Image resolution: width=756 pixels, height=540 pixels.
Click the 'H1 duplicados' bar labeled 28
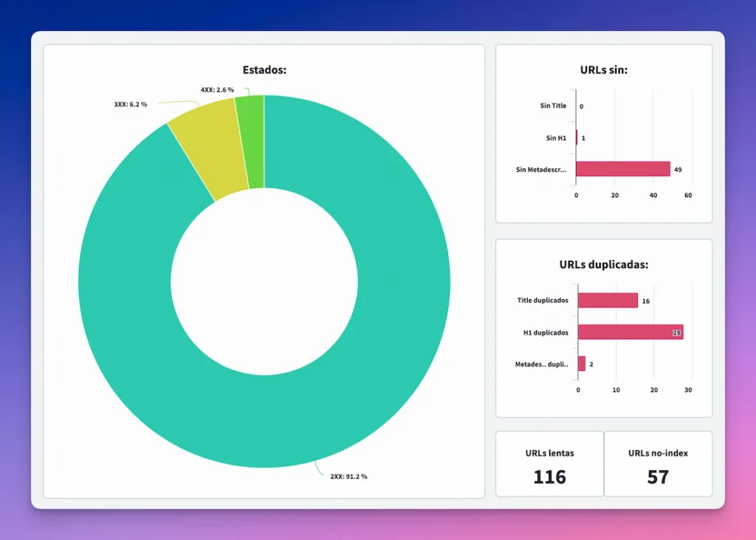coord(631,332)
